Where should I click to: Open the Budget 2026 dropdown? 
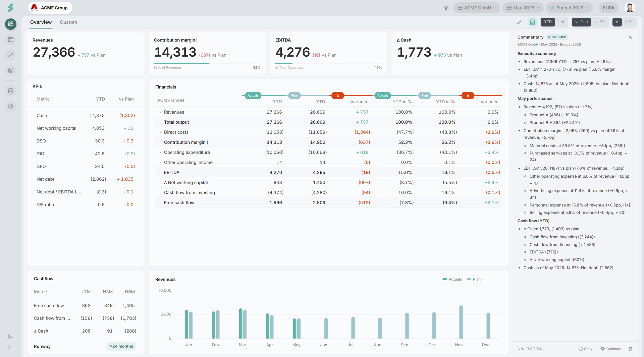coord(569,8)
